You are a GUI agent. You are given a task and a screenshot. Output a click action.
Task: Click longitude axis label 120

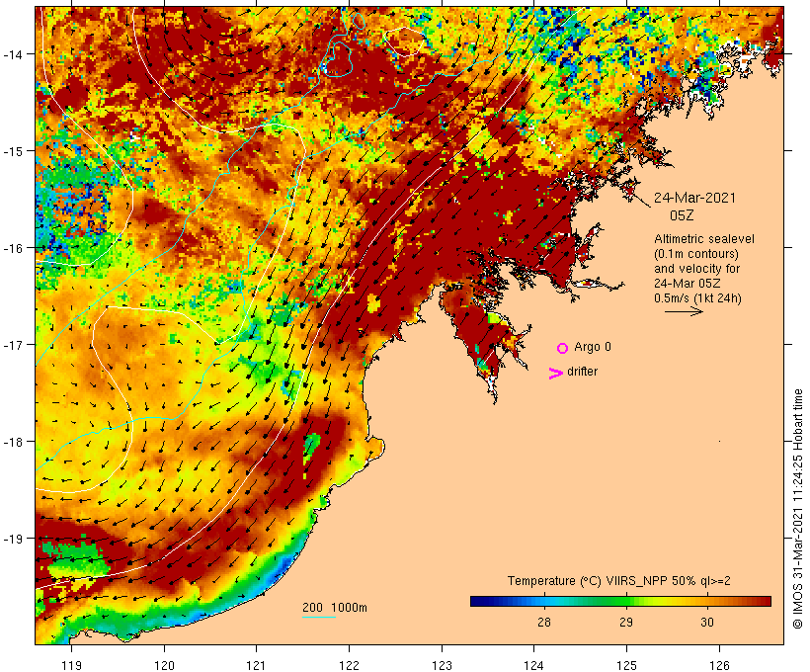pyautogui.click(x=164, y=665)
